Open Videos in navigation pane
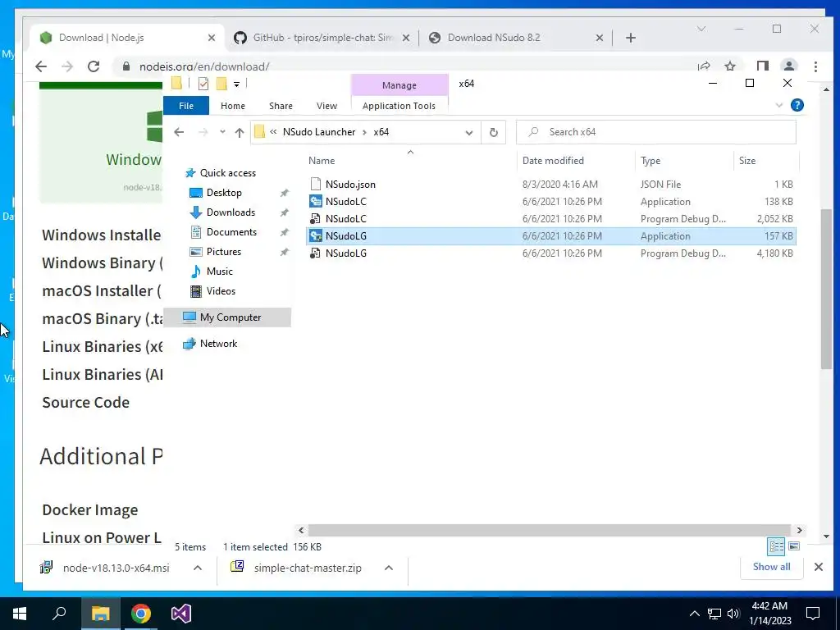Screen dimensions: 840x630 tap(221, 291)
